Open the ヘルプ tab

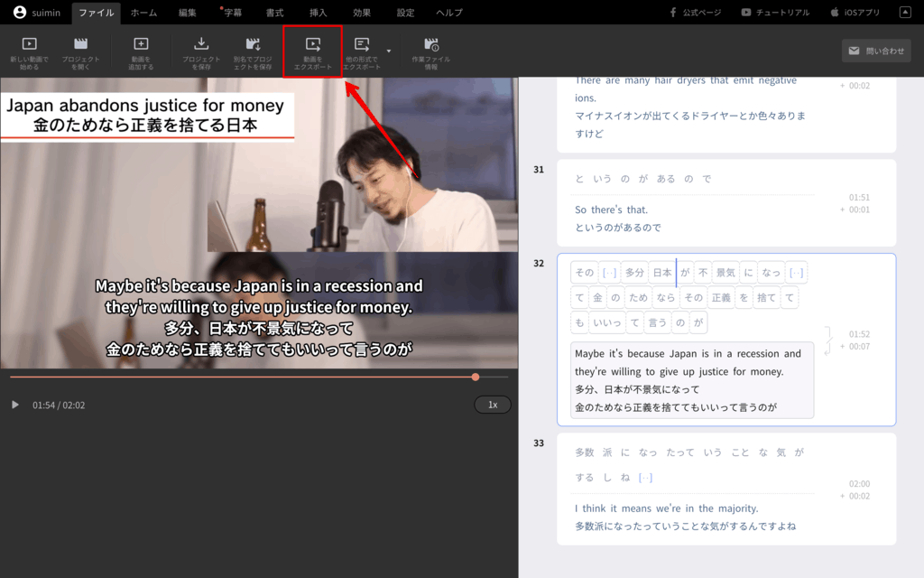click(x=449, y=13)
